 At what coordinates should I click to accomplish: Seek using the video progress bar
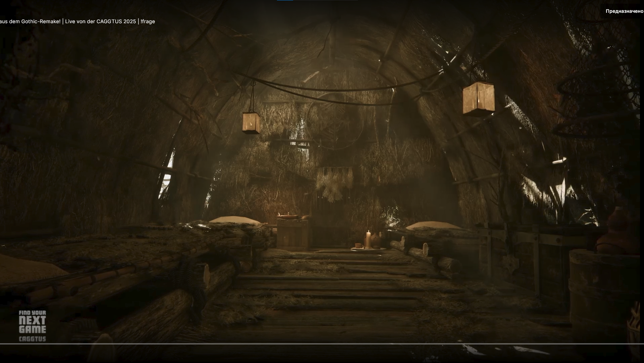pyautogui.click(x=322, y=344)
